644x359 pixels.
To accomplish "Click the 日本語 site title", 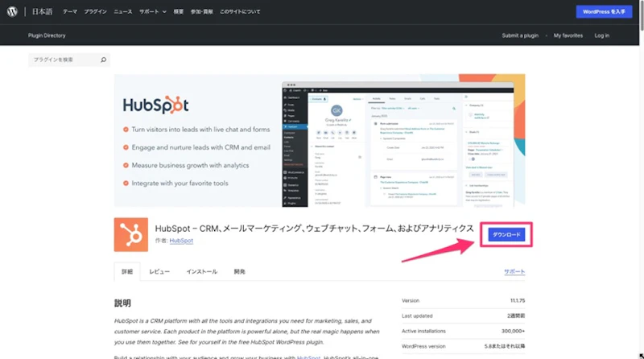I will tap(43, 11).
